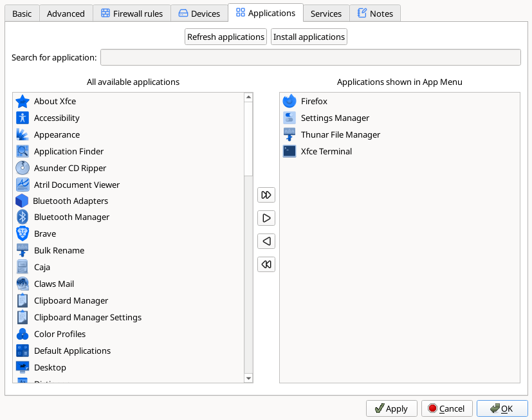Select 'Color Profiles' list entry text
The height and width of the screenshot is (420, 532).
[60, 334]
